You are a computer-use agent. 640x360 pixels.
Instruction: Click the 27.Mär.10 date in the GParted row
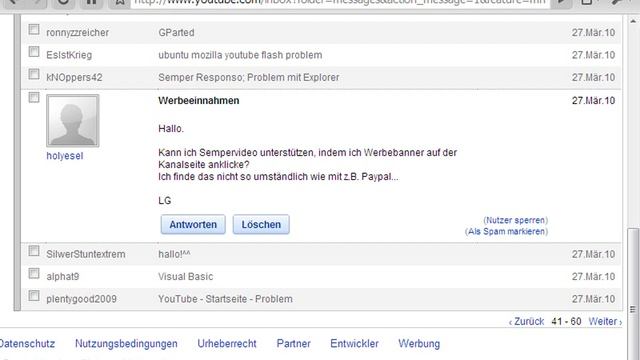pos(593,33)
